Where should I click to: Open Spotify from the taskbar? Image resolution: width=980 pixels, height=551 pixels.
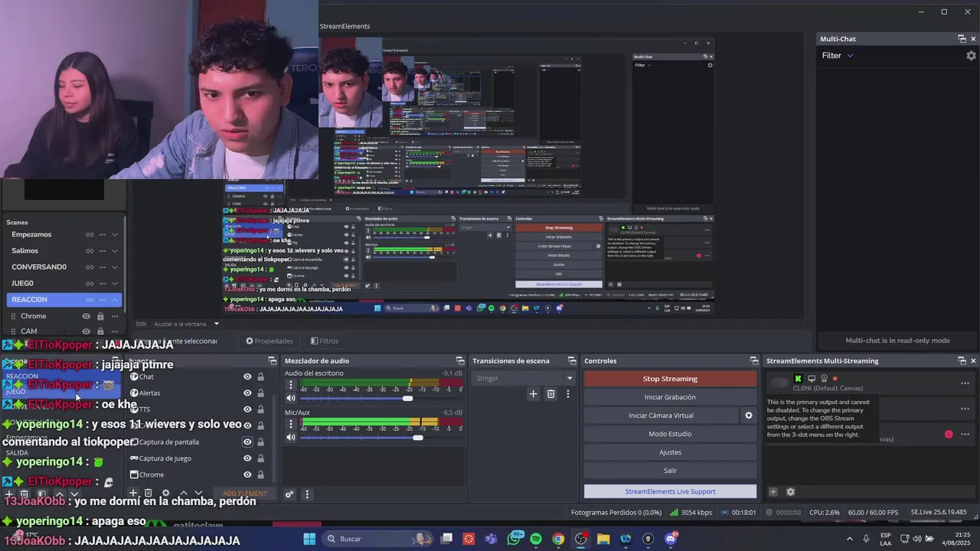coord(536,539)
